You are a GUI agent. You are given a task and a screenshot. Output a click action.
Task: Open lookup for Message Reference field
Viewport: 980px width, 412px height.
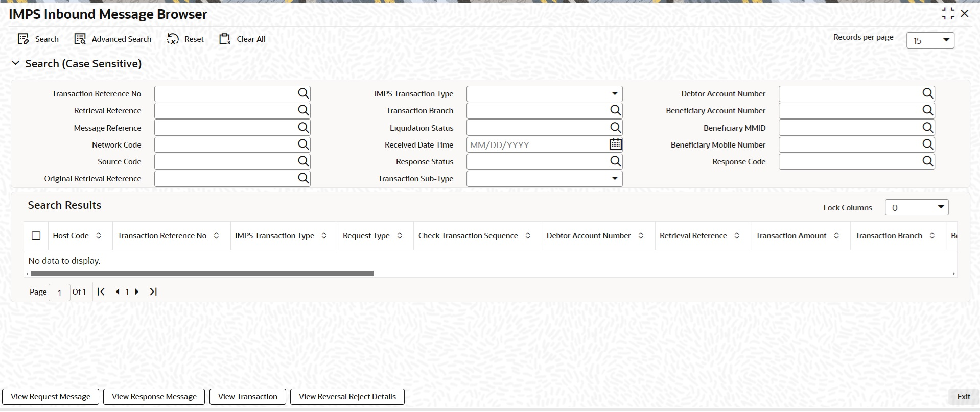(304, 128)
